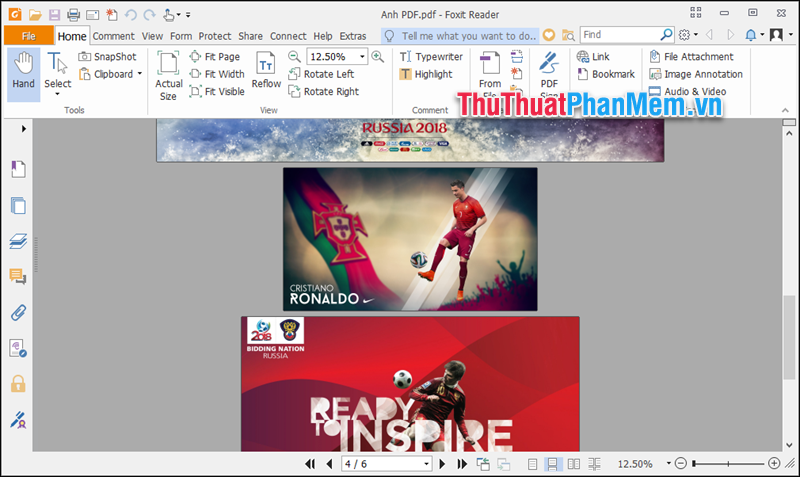Open the page number dropdown in status bar
This screenshot has height=477, width=800.
(426, 464)
